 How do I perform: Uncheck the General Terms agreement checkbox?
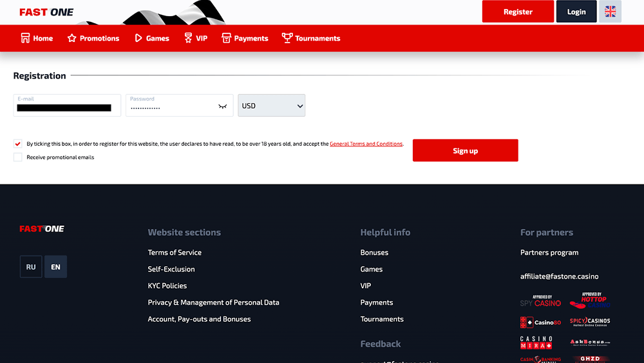[18, 144]
